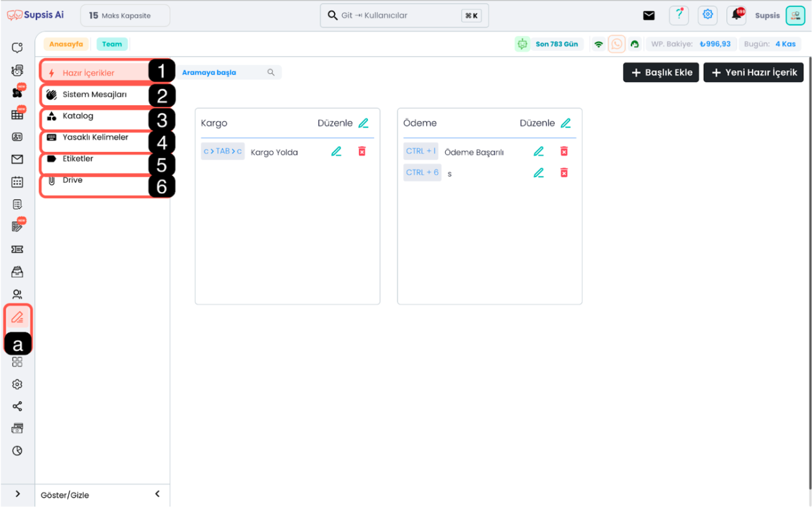The width and height of the screenshot is (812, 509).
Task: Expand the left sidebar with arrow
Action: (17, 494)
